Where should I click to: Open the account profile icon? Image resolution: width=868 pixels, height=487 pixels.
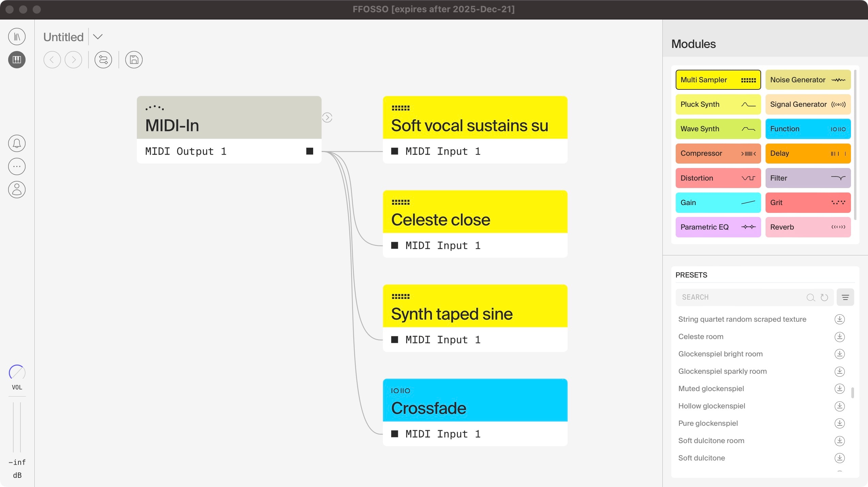click(x=17, y=190)
